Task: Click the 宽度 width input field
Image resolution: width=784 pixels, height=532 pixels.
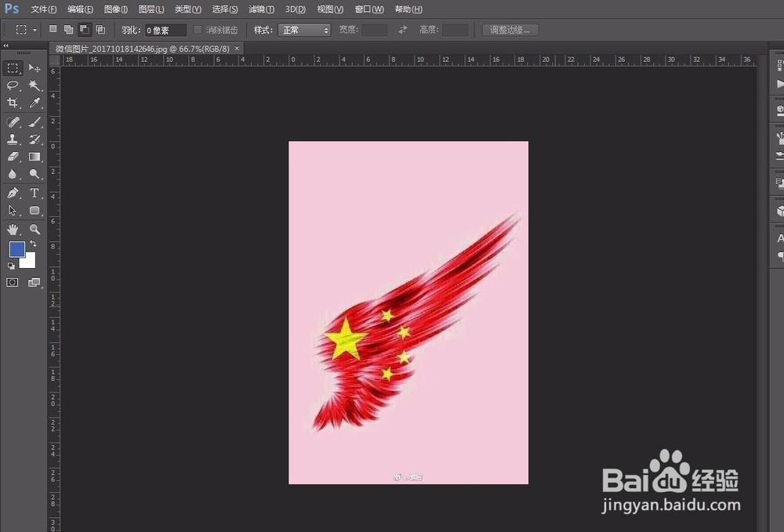Action: [x=375, y=30]
